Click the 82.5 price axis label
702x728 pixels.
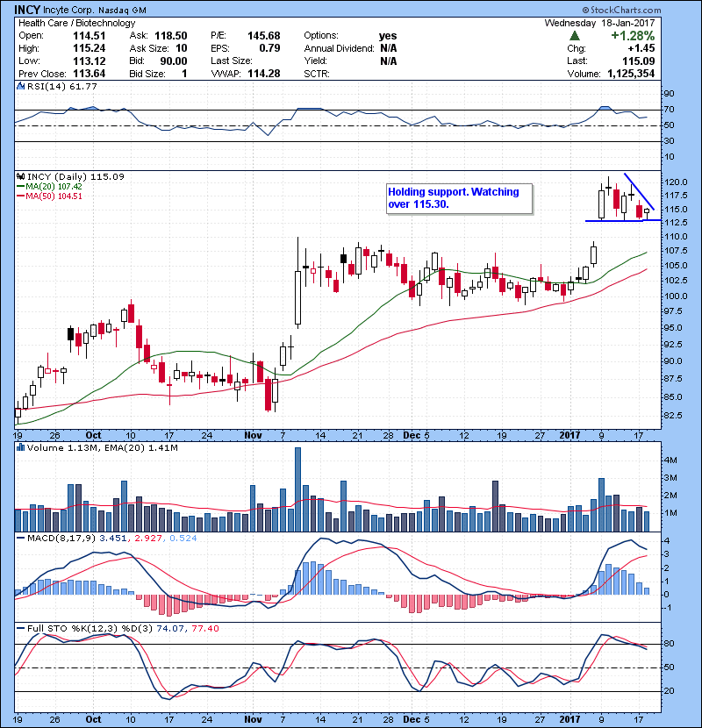click(673, 416)
